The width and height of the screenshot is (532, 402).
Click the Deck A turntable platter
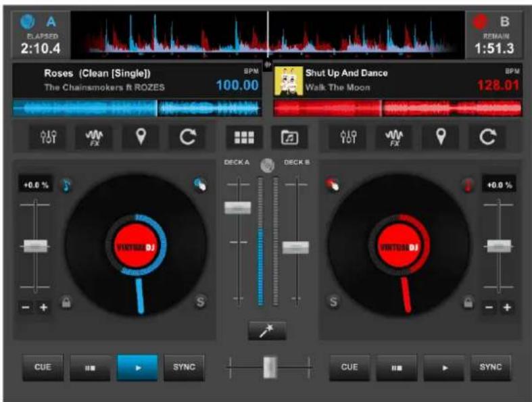pos(136,245)
